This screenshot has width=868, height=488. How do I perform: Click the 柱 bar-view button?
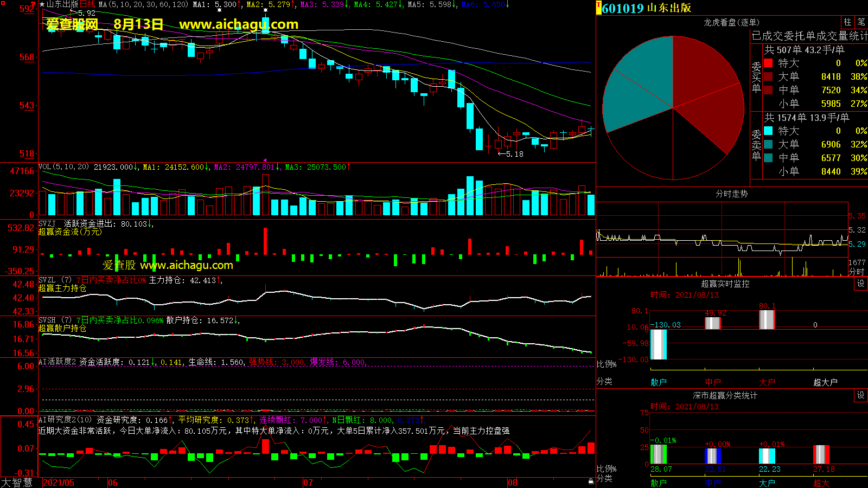pyautogui.click(x=847, y=22)
